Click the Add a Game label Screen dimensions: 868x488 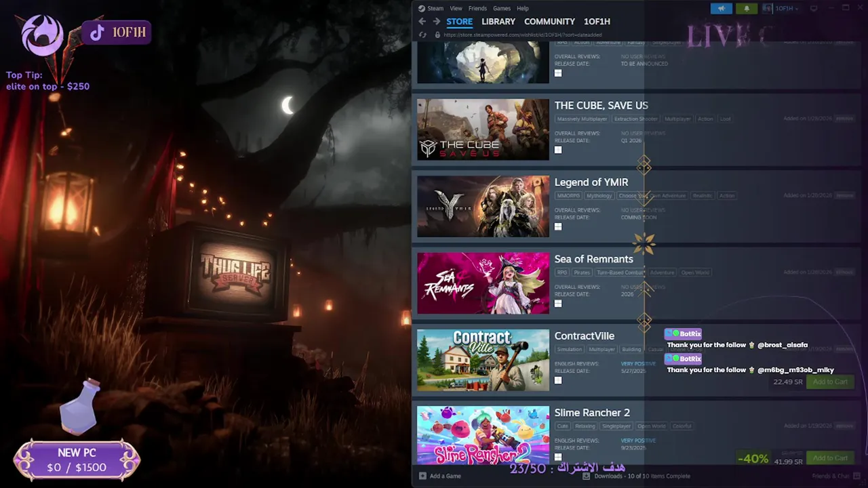click(x=446, y=476)
